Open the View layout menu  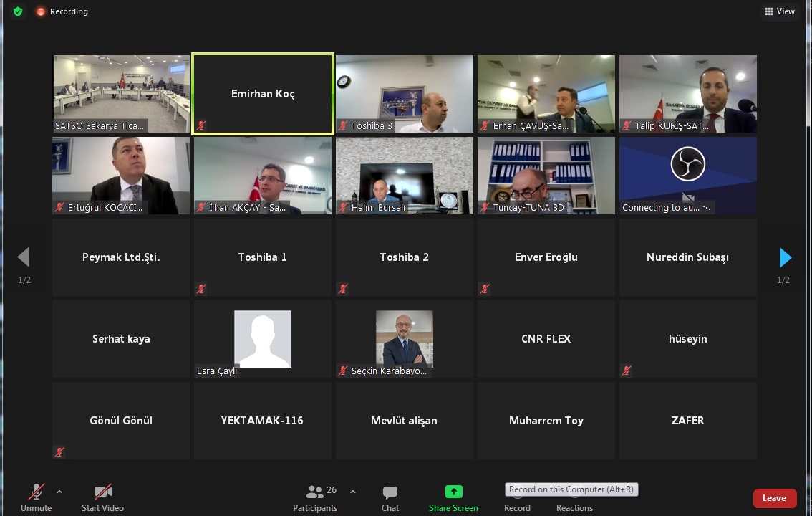(780, 11)
